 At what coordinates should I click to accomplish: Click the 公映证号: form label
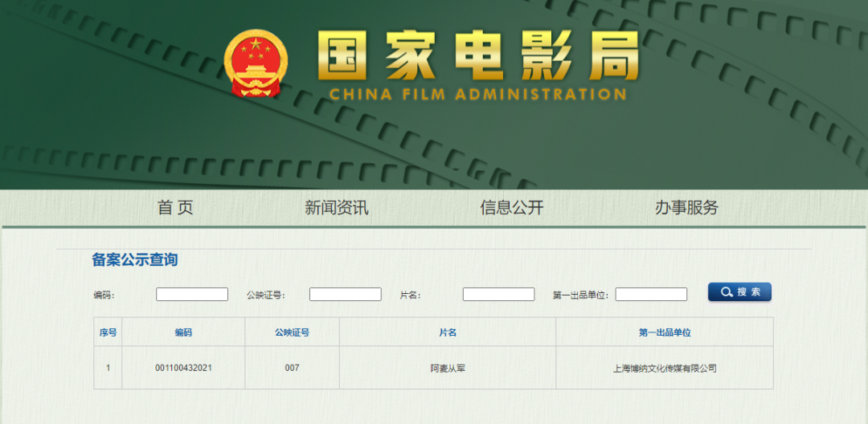[266, 296]
